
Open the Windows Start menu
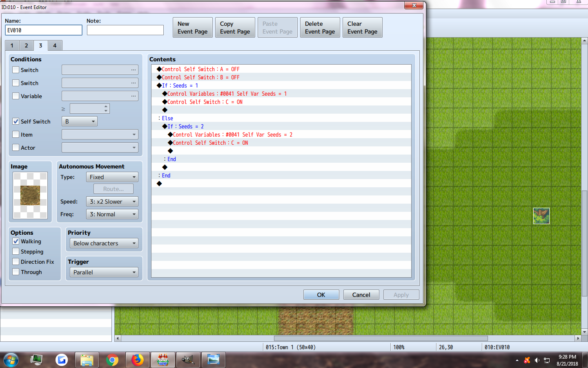pos(11,360)
